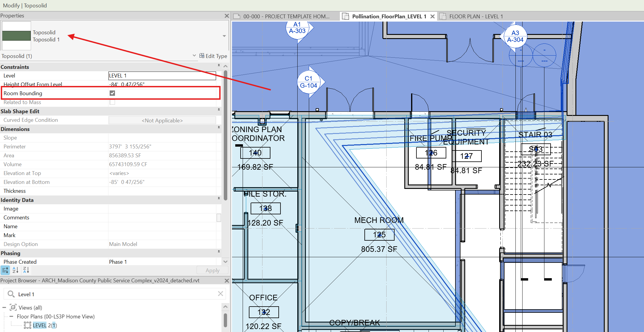The width and height of the screenshot is (644, 332).
Task: Collapse the Floor Plans tree node
Action: 11,316
